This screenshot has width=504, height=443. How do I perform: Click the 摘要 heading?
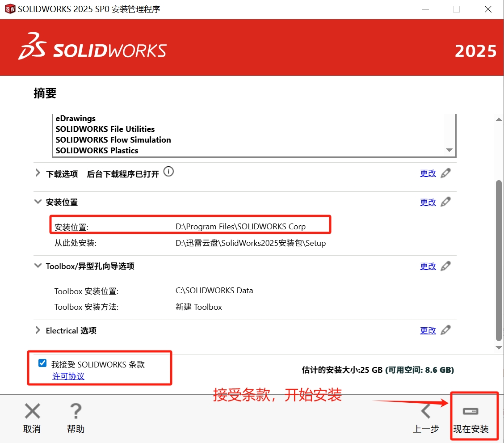pyautogui.click(x=45, y=93)
